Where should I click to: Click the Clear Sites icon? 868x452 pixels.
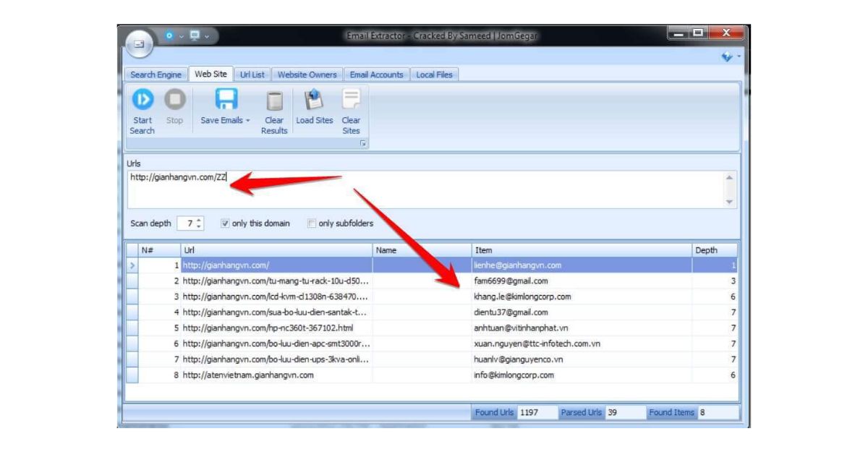click(x=351, y=98)
